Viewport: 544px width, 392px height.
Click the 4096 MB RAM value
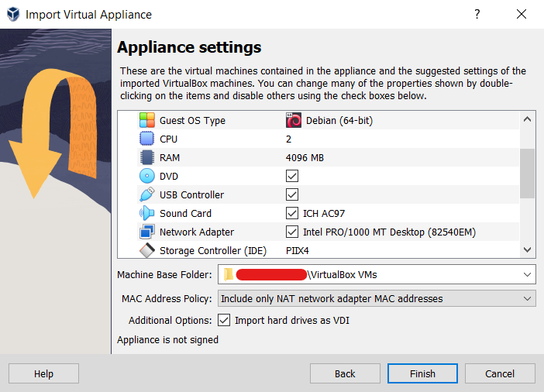[305, 158]
